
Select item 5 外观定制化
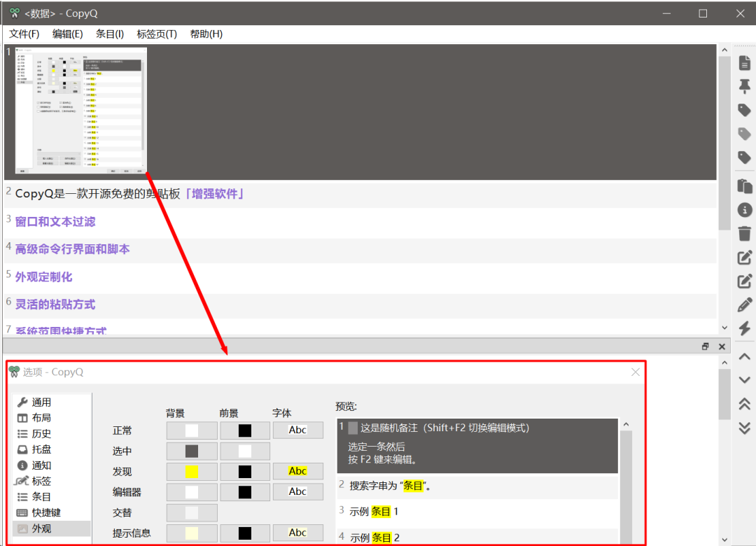point(360,277)
